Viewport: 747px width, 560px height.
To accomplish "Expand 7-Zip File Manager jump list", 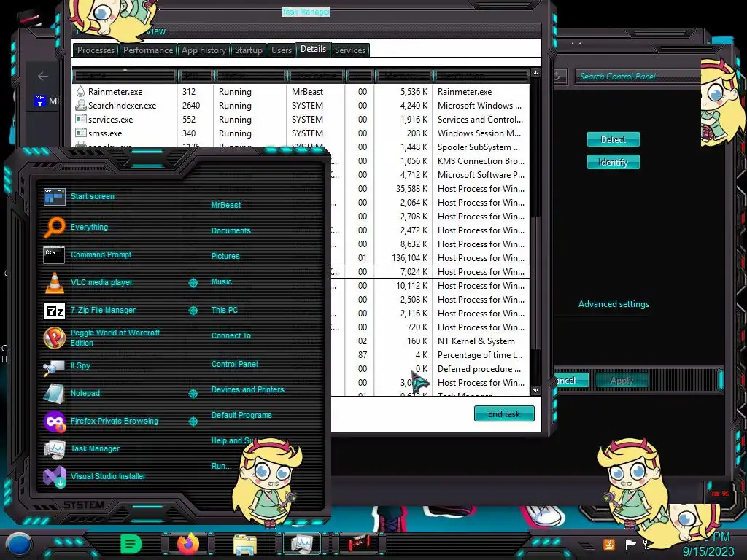I will [x=193, y=311].
